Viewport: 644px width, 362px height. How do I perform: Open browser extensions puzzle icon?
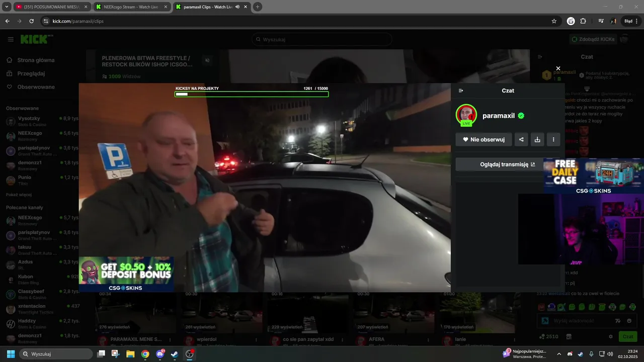click(x=583, y=21)
